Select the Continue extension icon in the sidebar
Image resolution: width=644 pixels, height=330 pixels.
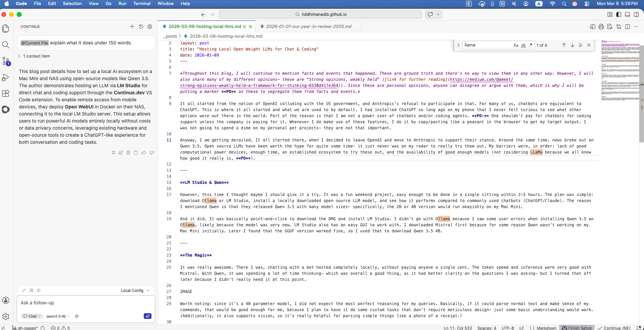6,109
